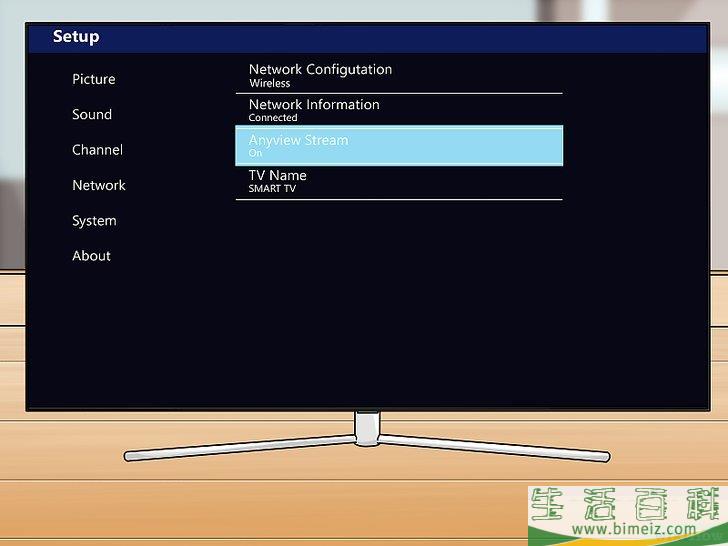Toggle the Anyview Stream On value
The height and width of the screenshot is (546, 728).
pos(255,154)
